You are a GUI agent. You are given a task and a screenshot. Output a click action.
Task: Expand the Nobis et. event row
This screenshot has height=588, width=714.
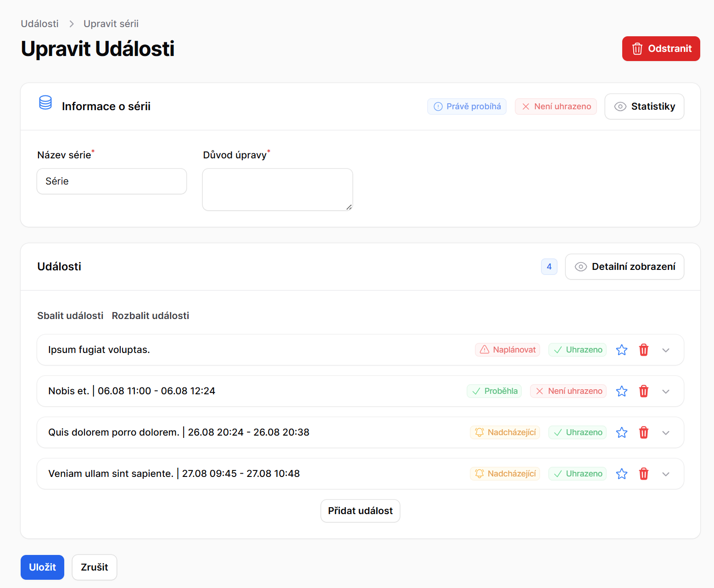coord(666,392)
